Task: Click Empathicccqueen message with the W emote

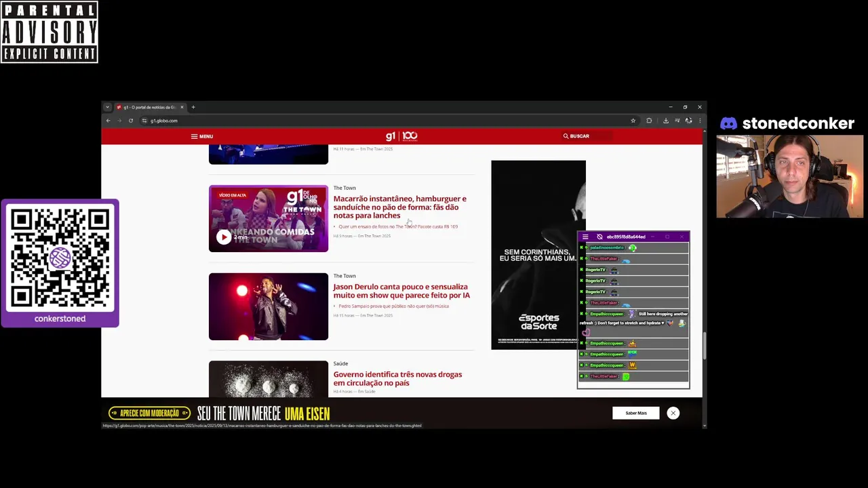Action: coord(633,365)
